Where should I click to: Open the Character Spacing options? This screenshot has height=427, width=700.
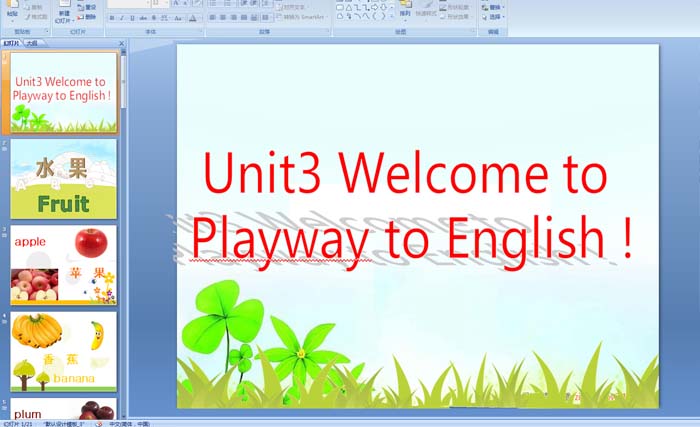(165, 18)
